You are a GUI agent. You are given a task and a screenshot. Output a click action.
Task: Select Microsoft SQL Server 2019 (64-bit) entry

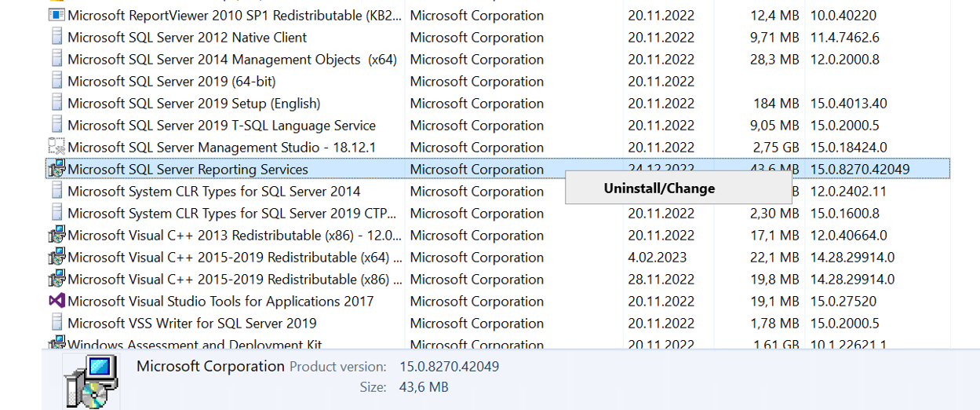click(x=497, y=81)
